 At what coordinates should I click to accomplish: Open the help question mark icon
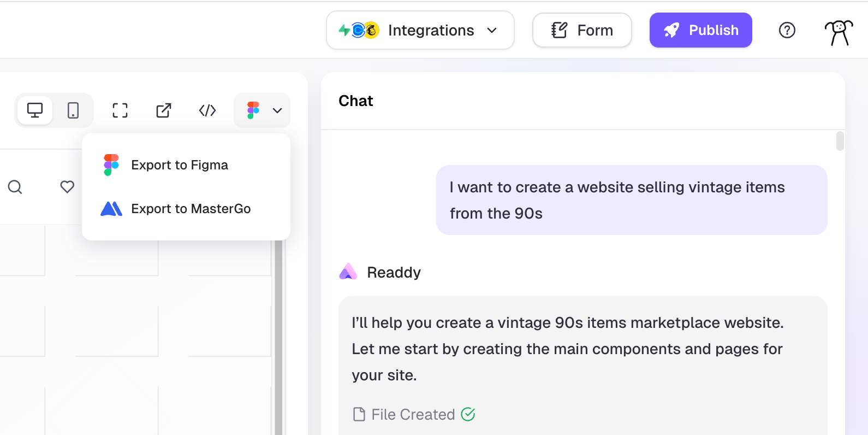(787, 30)
